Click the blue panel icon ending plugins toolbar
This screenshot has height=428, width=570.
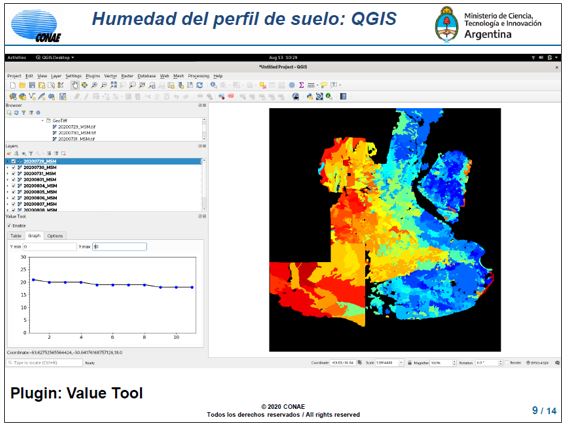click(343, 97)
